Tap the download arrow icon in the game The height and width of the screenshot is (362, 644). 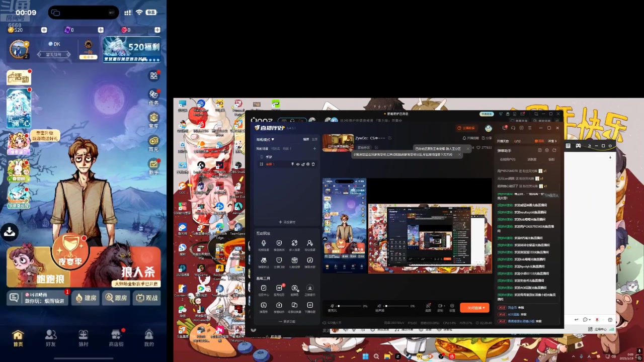coord(9,232)
